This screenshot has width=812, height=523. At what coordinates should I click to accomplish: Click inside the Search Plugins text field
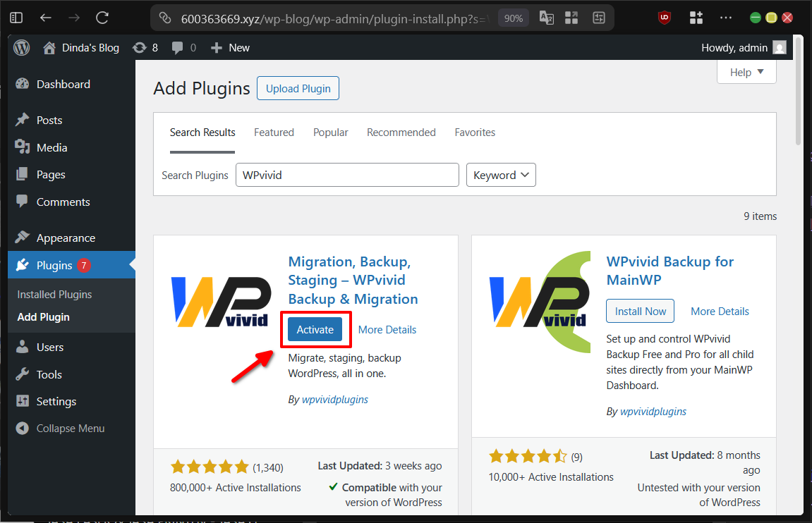pos(347,175)
